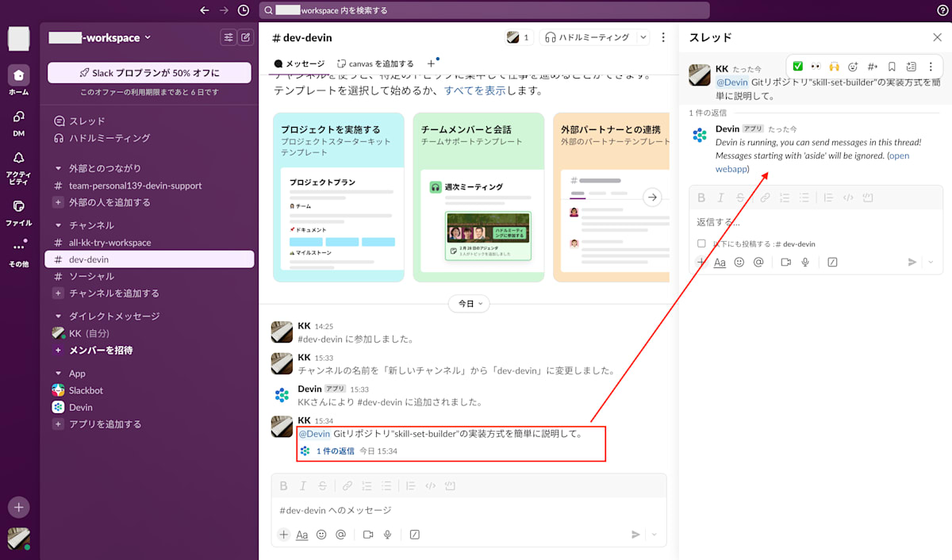Check the 以下にも投稿する # dev-devin checkbox

pyautogui.click(x=701, y=244)
